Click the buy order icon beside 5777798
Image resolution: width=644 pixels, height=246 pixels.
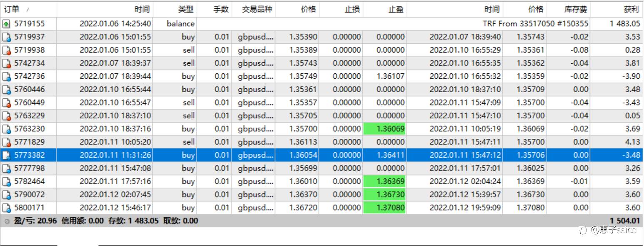coord(6,168)
